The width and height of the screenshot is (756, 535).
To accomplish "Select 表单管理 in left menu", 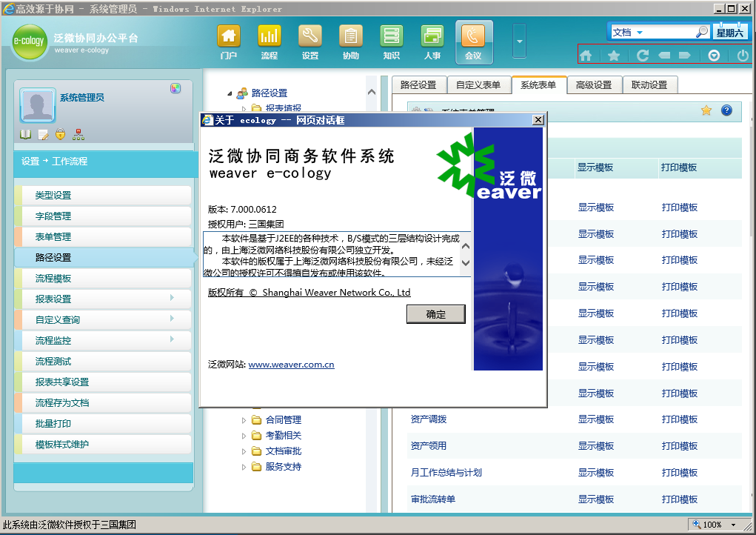I will [x=103, y=237].
